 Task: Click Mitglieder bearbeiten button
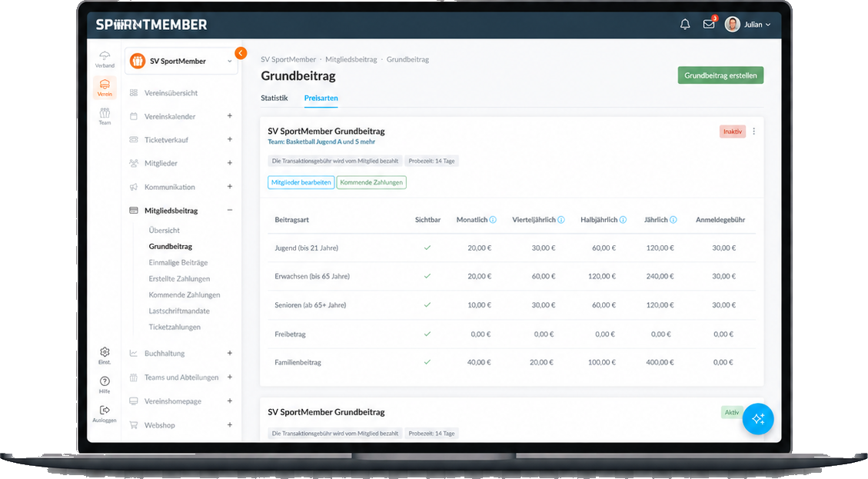pyautogui.click(x=301, y=182)
